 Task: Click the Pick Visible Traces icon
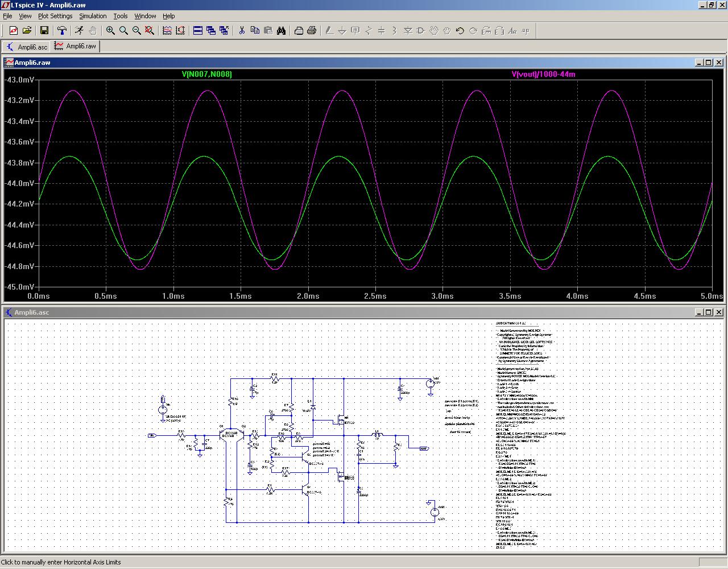[x=167, y=31]
